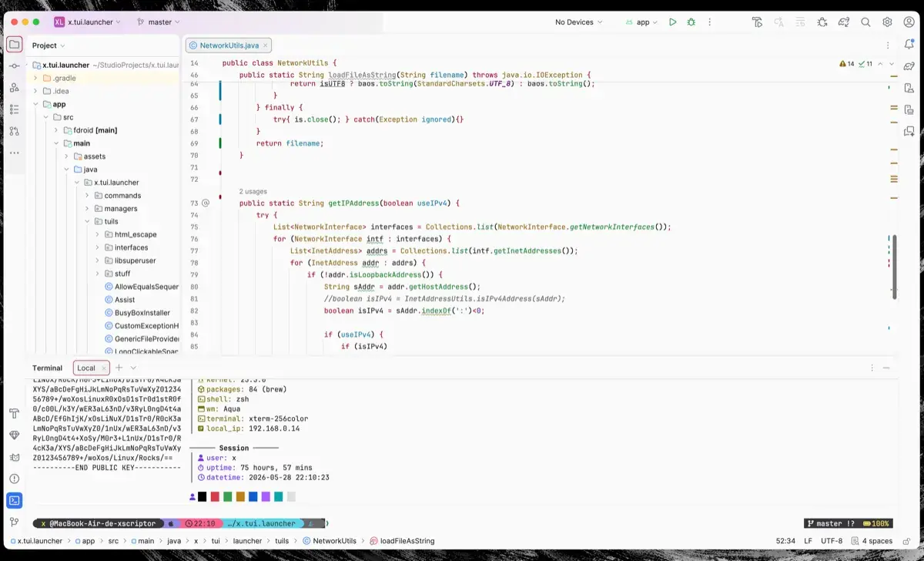This screenshot has height=561, width=924.
Task: Hide the Terminal panel minimize icon
Action: [x=887, y=368]
